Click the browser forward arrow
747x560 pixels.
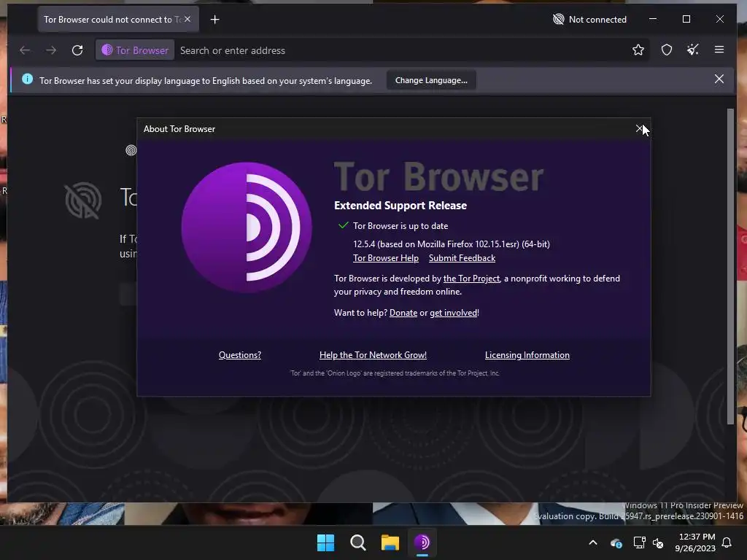(x=51, y=50)
